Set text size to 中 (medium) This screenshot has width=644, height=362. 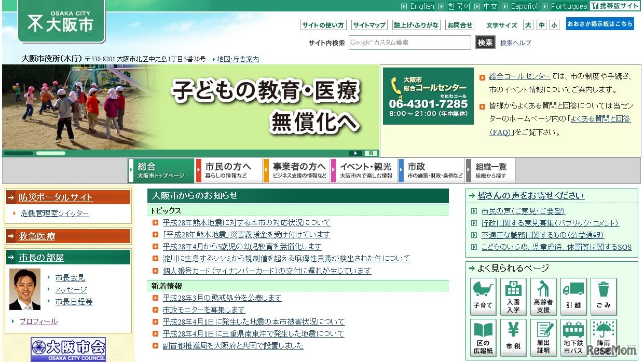[x=541, y=25]
